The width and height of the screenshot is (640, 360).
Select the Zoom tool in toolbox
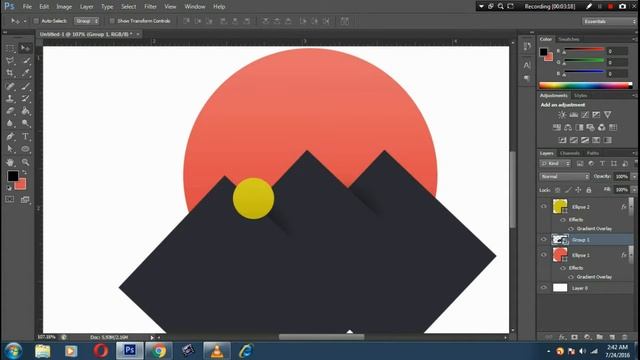point(25,162)
